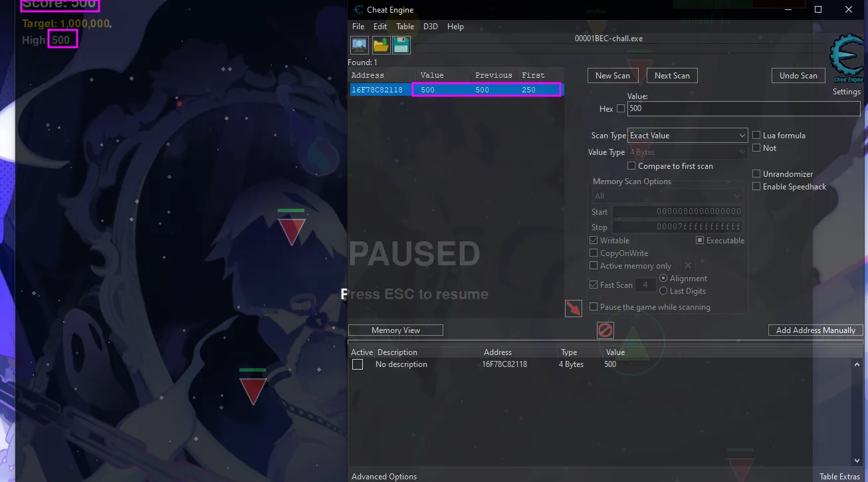The image size is (868, 482).
Task: Open the Table menu
Action: point(405,27)
